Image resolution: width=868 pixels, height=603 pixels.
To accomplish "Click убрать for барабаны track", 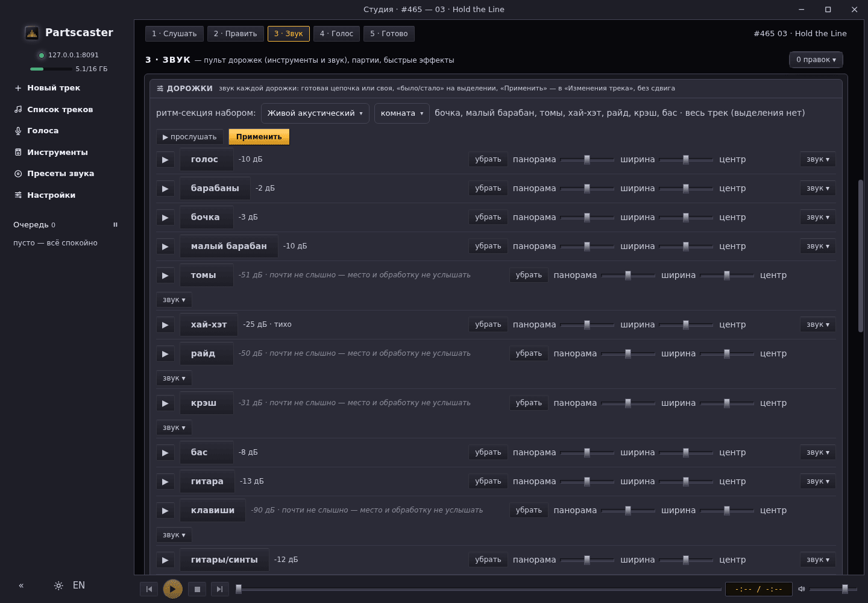I will click(x=488, y=189).
